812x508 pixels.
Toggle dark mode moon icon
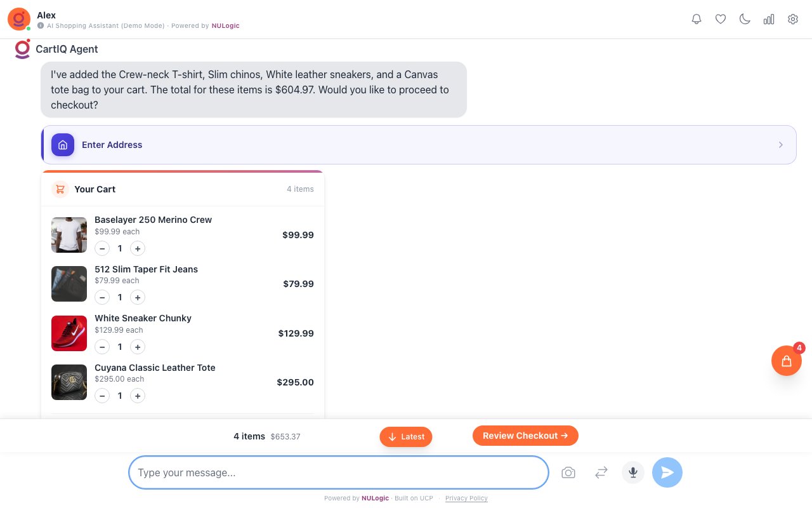click(745, 19)
